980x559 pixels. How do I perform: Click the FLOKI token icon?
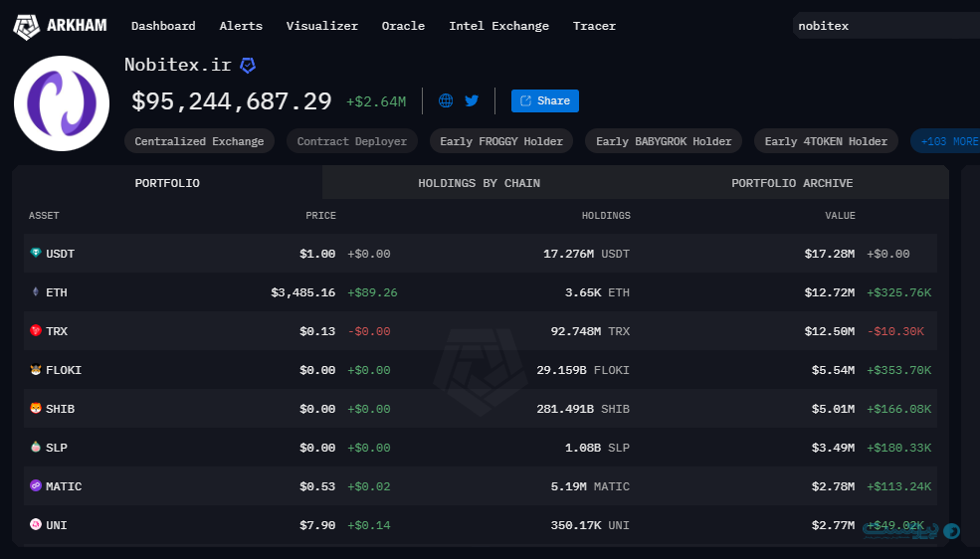pos(36,370)
